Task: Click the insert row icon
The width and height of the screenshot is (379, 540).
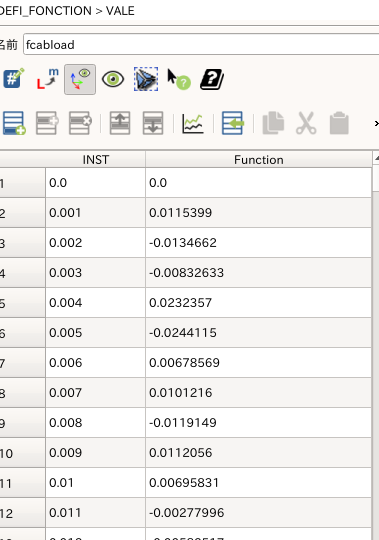Action: click(x=47, y=123)
